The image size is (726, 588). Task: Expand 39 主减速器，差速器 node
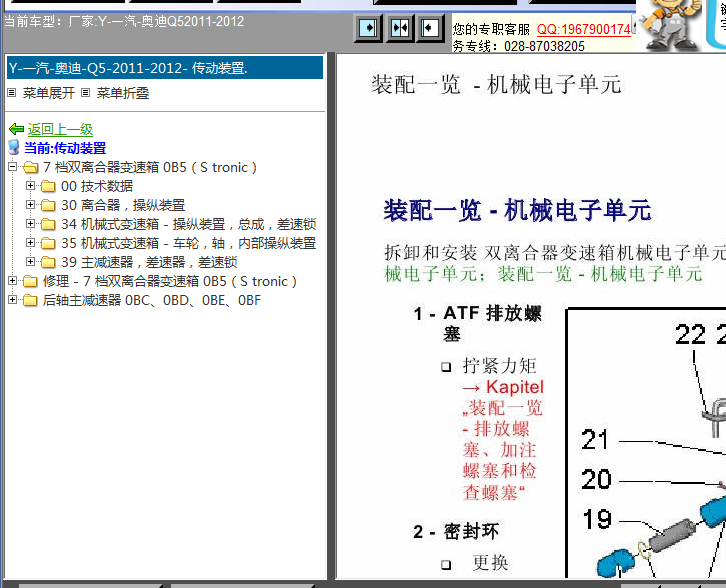[30, 262]
